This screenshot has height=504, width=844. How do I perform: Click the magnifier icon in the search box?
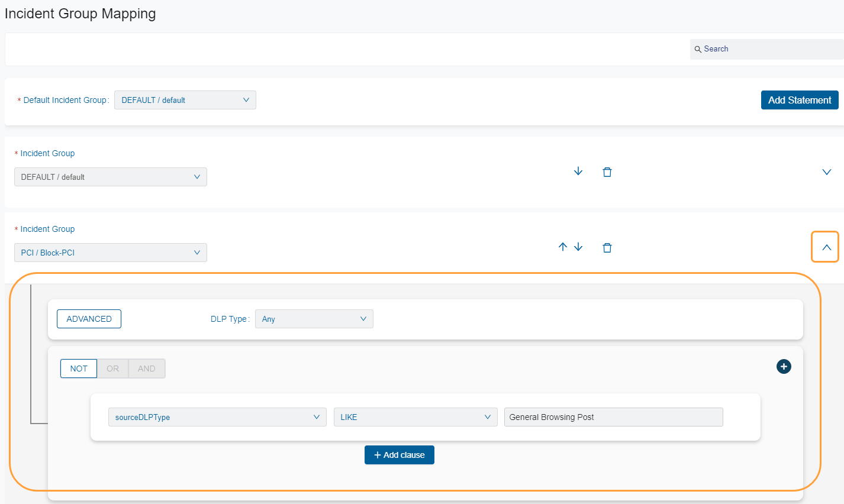pyautogui.click(x=698, y=50)
